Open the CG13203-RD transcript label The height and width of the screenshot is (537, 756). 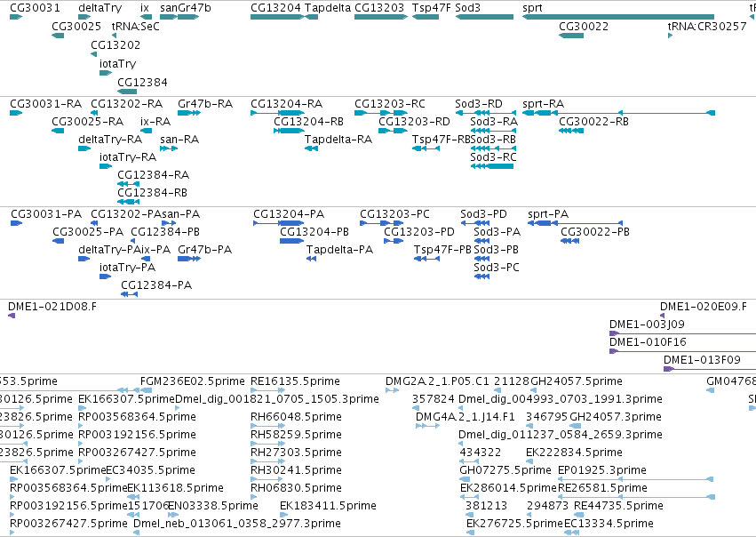414,122
